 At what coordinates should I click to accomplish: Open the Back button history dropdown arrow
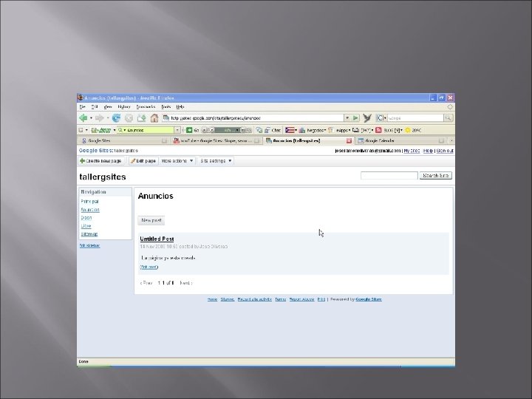[x=91, y=118]
